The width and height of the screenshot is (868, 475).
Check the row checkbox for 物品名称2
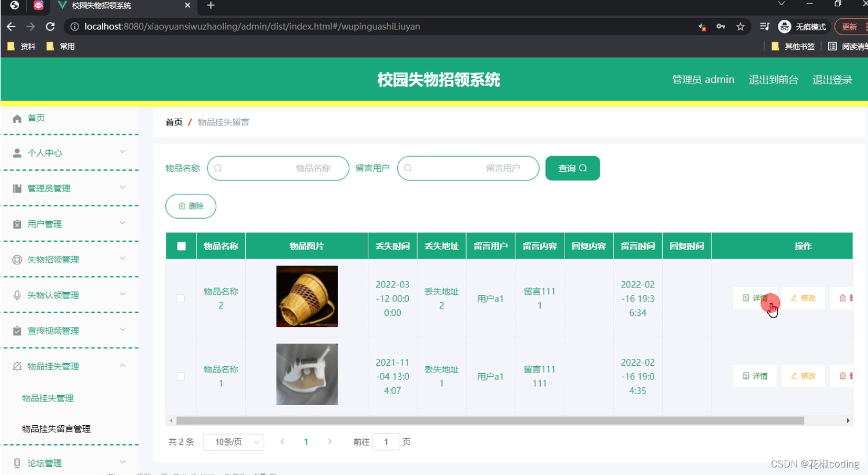[180, 299]
